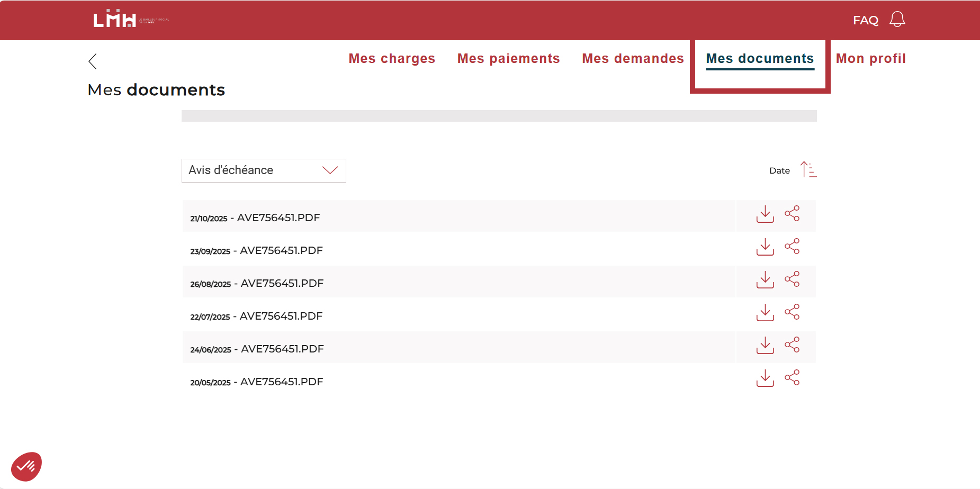Open Mon profil section
Image resolution: width=980 pixels, height=489 pixels.
pyautogui.click(x=870, y=59)
